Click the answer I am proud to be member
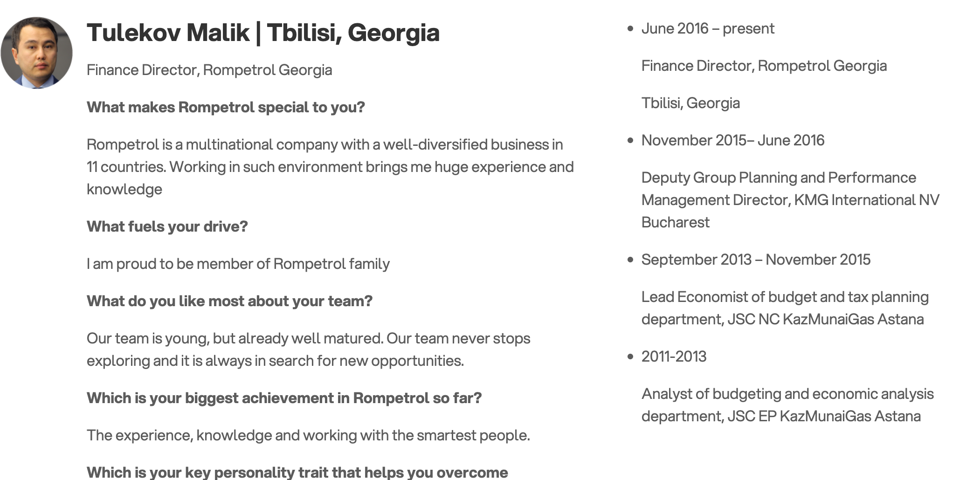 click(x=238, y=264)
